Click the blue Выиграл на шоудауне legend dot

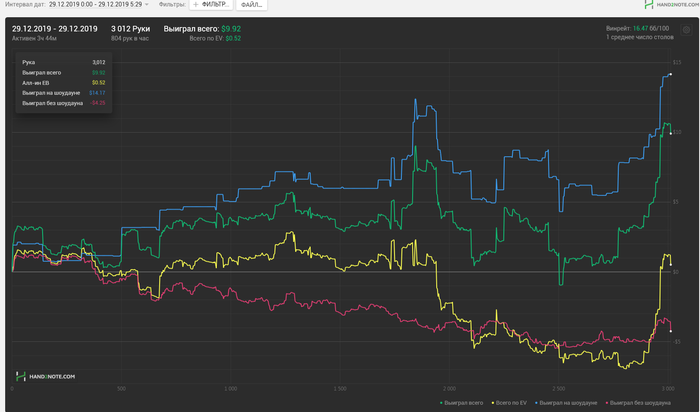tap(536, 403)
